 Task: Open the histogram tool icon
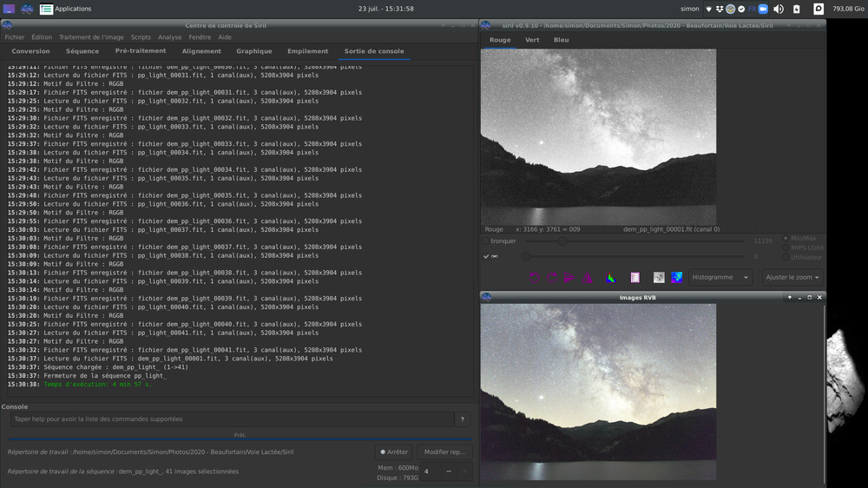point(610,278)
